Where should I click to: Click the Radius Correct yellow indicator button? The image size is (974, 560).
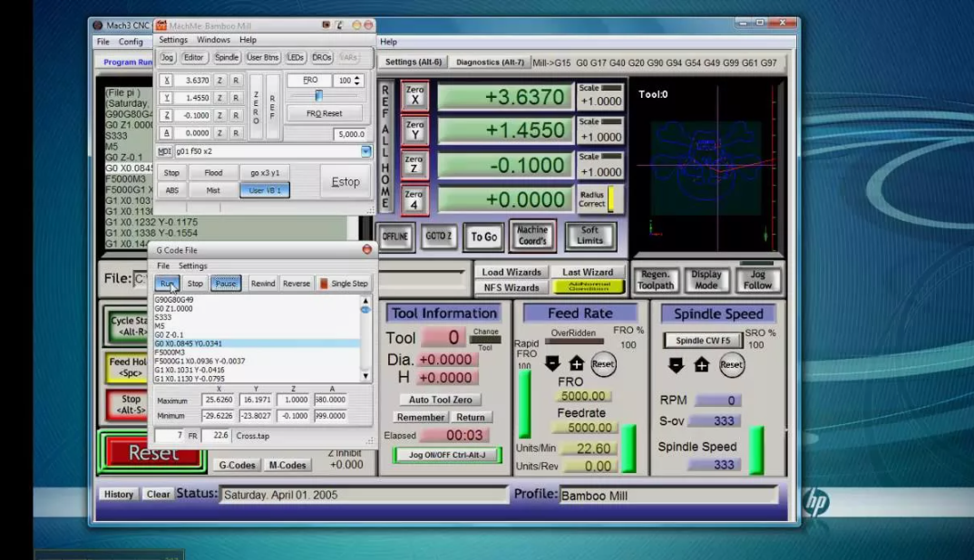(600, 199)
